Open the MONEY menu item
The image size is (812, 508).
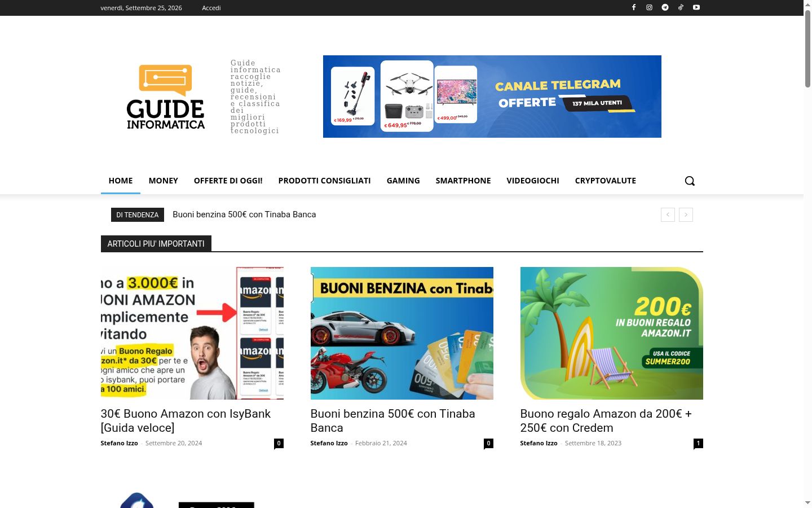pos(164,181)
